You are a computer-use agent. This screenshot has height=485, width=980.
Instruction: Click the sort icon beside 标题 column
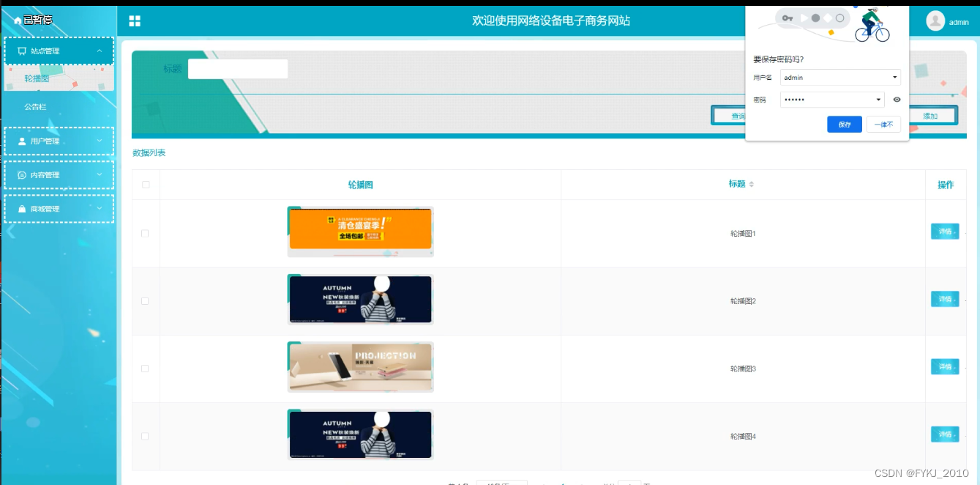coord(751,184)
